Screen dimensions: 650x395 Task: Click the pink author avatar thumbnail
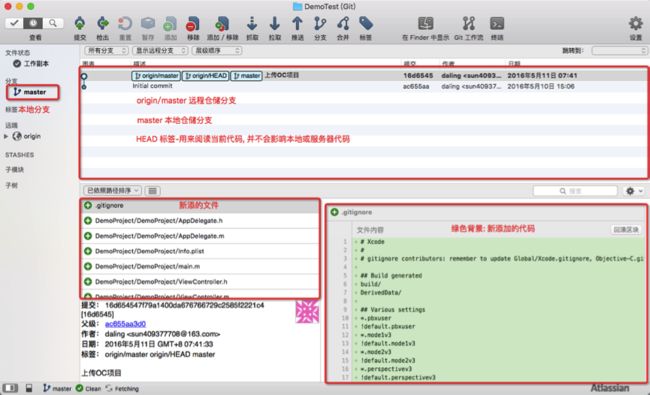click(307, 312)
